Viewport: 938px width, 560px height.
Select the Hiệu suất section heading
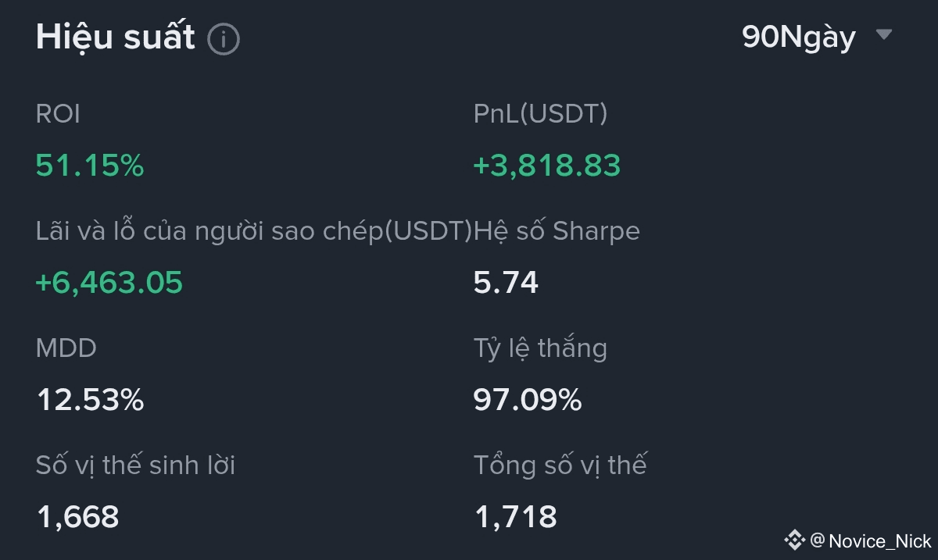pyautogui.click(x=116, y=37)
